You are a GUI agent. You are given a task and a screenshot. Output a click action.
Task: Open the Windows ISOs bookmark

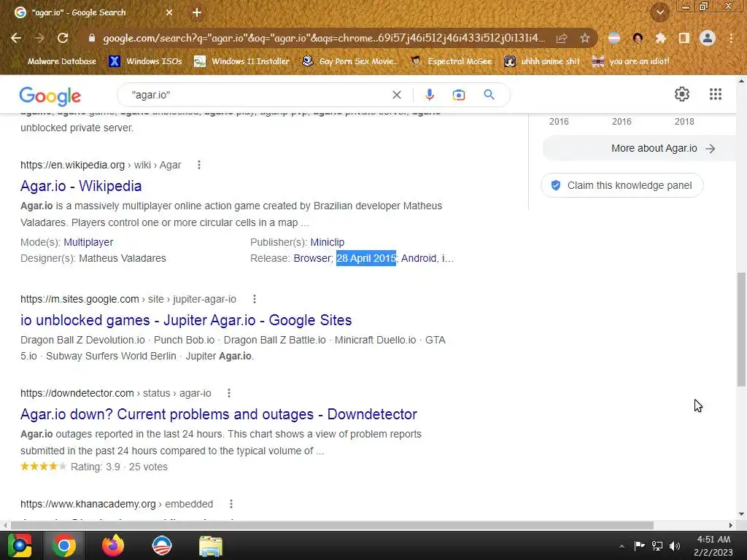(145, 61)
